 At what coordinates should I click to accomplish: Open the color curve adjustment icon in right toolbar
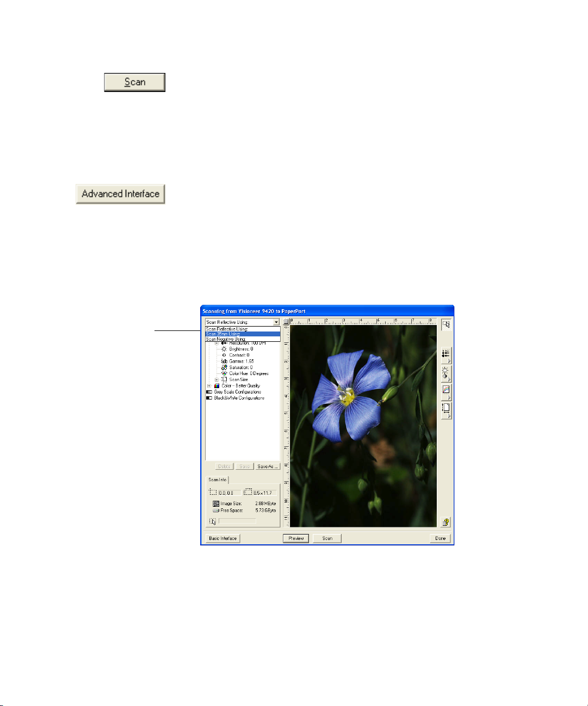coord(446,392)
